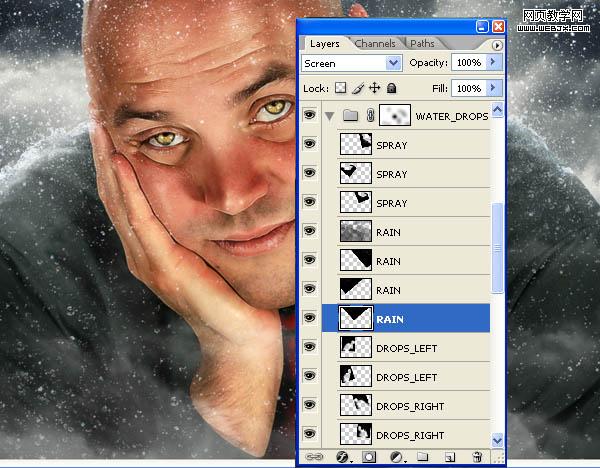Click the layers scrollbar thumb

(497, 248)
